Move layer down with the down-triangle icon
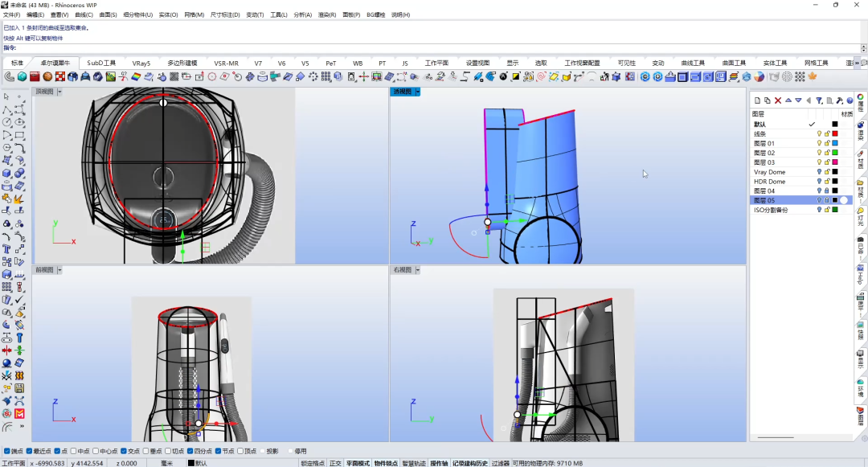 [798, 100]
